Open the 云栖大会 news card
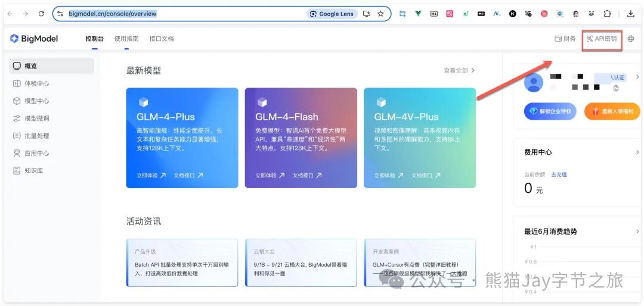This screenshot has height=306, width=644. [301, 263]
